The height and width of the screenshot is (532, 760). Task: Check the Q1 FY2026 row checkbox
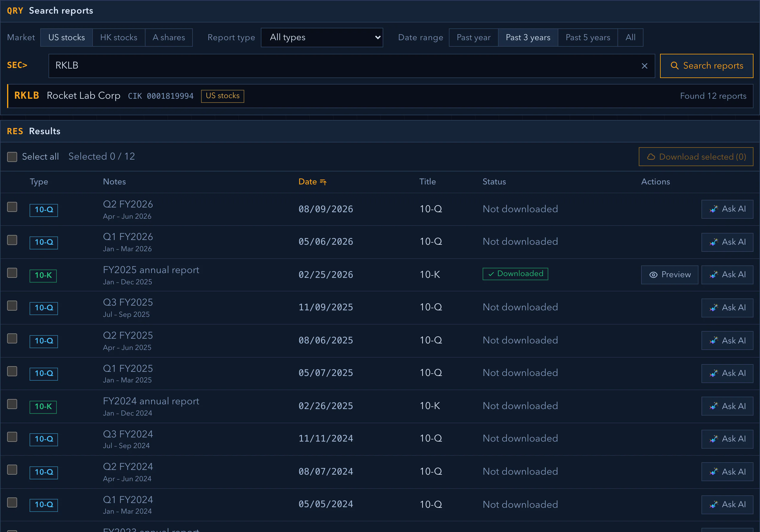click(12, 240)
